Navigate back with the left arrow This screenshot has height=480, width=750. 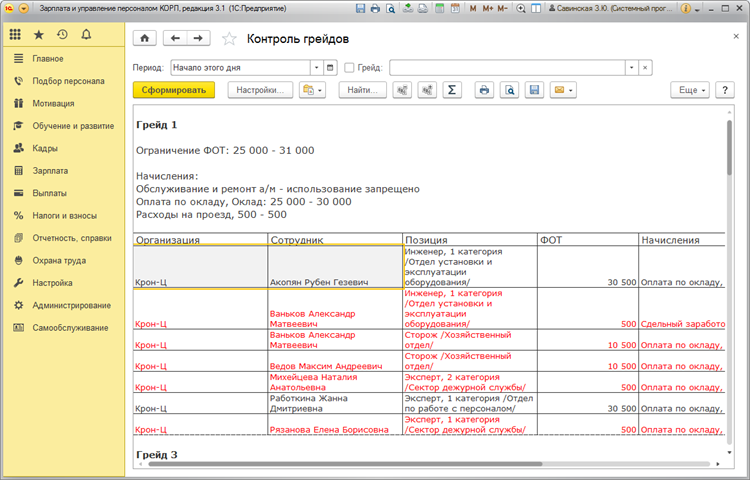click(x=175, y=38)
